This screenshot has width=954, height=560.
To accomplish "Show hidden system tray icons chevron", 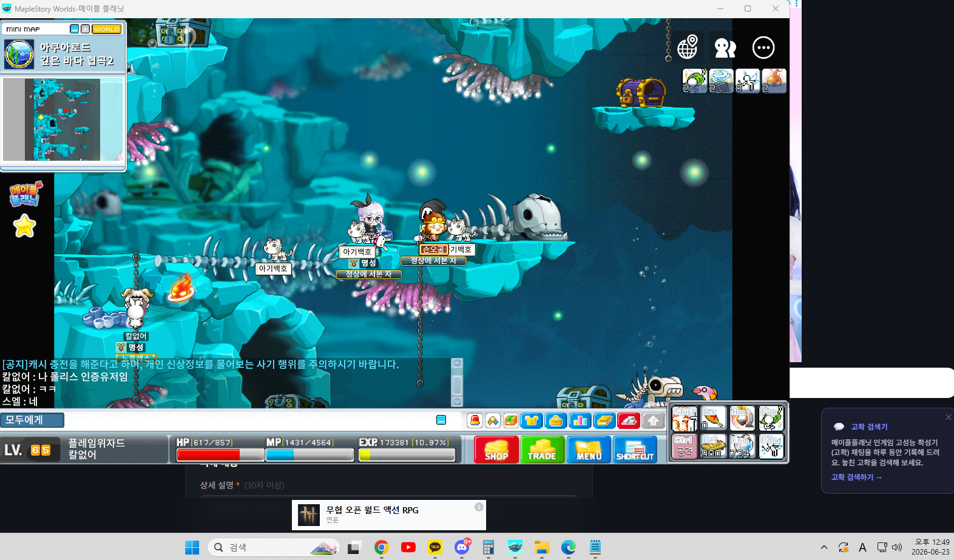I will tap(824, 547).
